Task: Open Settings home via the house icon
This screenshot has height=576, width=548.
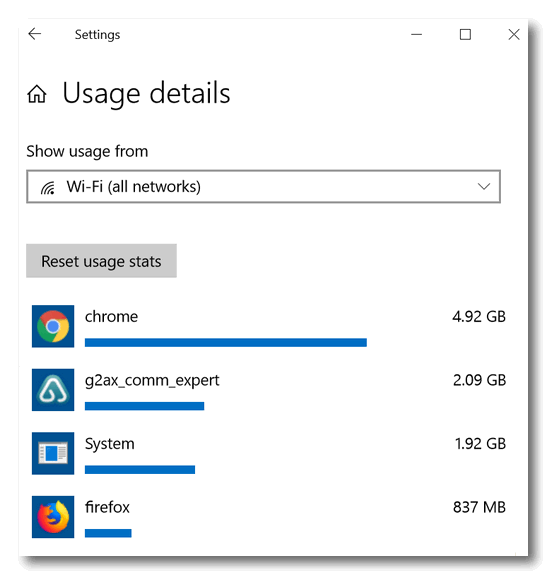Action: point(37,94)
